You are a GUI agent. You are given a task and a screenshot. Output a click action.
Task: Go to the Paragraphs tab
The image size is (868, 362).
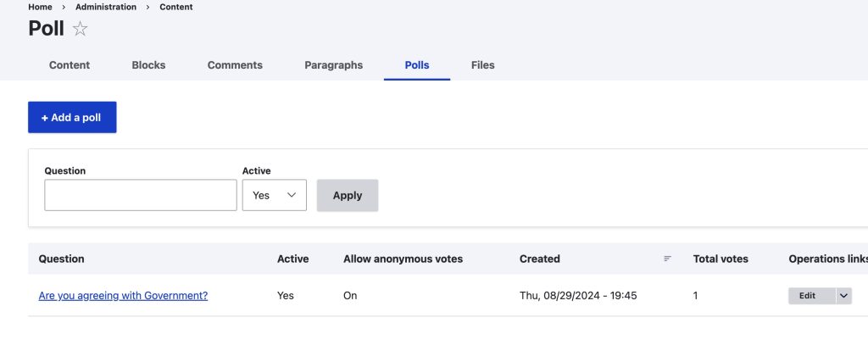[x=333, y=65]
